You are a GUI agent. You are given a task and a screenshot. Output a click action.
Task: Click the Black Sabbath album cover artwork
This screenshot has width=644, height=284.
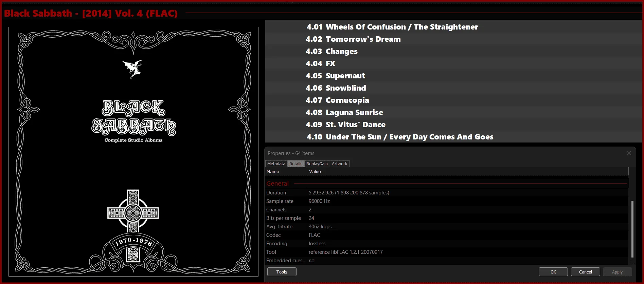133,152
